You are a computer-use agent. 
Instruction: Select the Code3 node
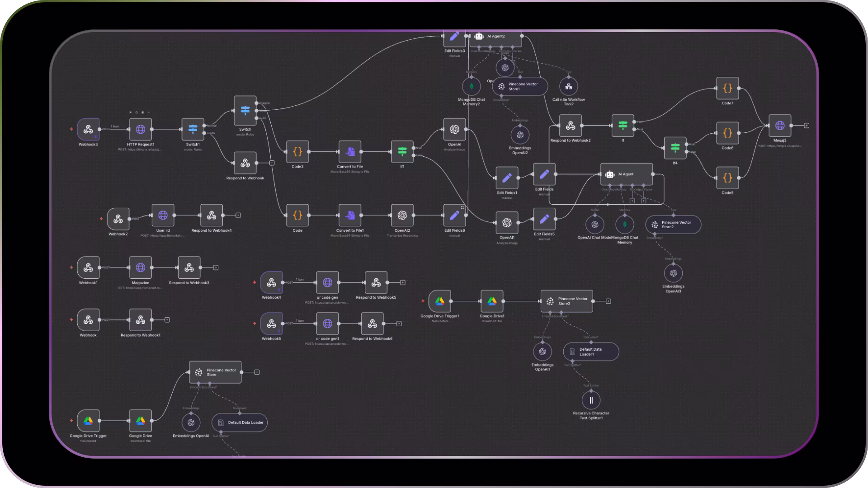pos(297,152)
